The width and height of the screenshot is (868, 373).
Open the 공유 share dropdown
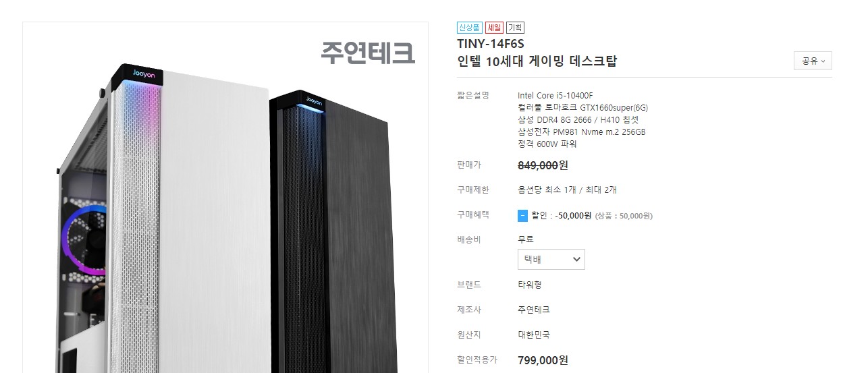pos(813,61)
